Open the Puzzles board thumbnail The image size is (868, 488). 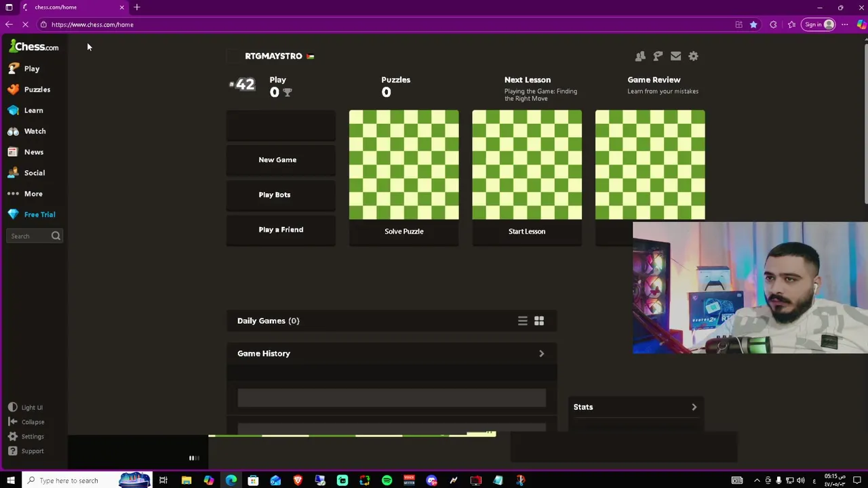(x=404, y=165)
